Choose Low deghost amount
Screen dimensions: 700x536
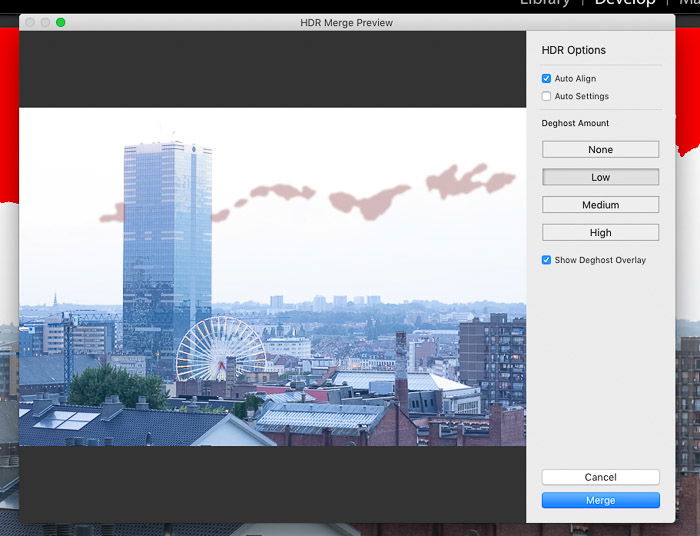pos(600,177)
